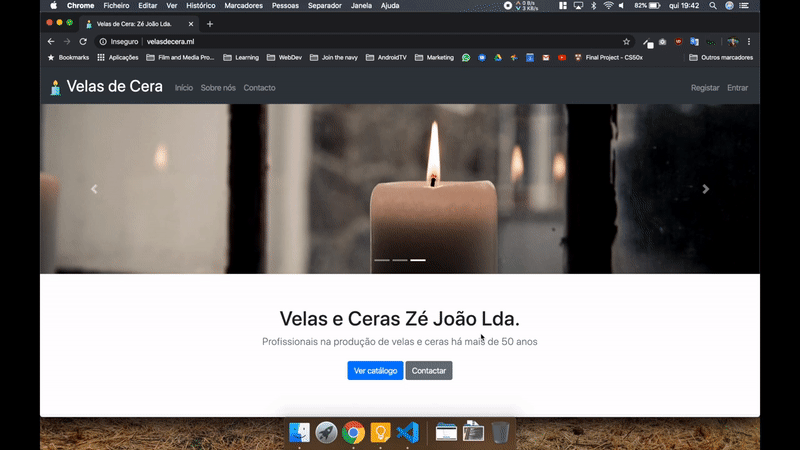Open the Google Calendar bookmark icon

pos(530,58)
